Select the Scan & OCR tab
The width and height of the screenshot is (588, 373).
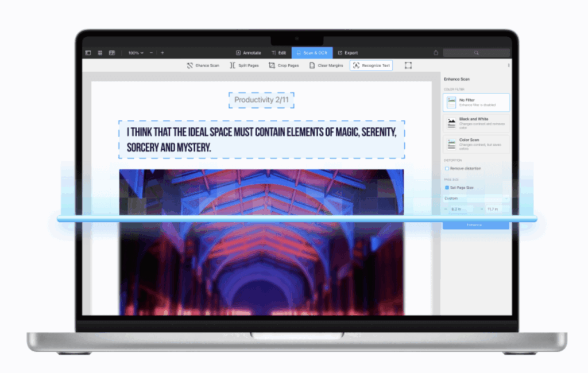(x=312, y=53)
